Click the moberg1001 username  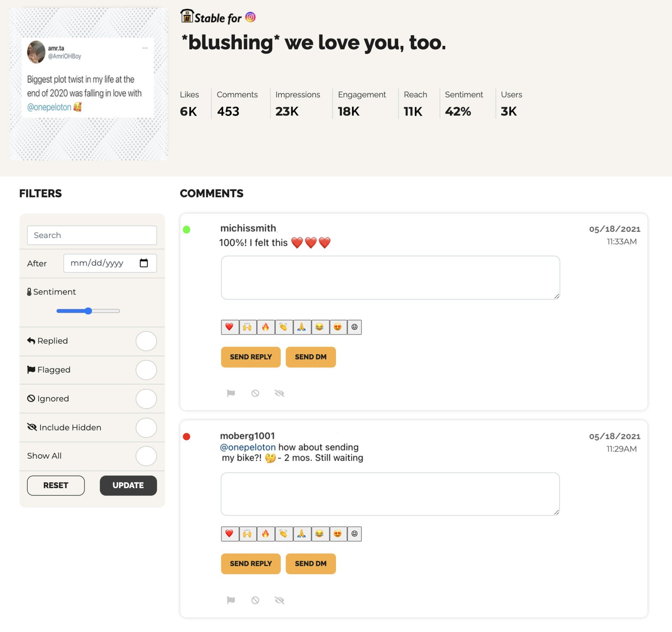click(x=247, y=436)
